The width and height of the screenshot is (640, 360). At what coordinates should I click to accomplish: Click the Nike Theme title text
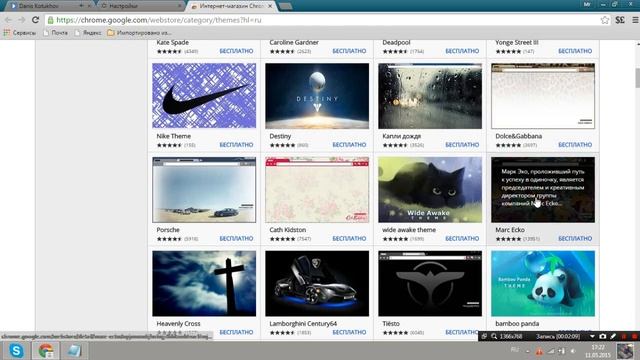coord(173,136)
